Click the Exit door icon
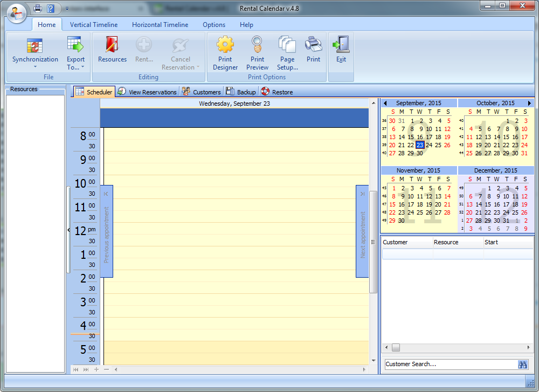Viewport: 539px width, 392px height. 341,45
